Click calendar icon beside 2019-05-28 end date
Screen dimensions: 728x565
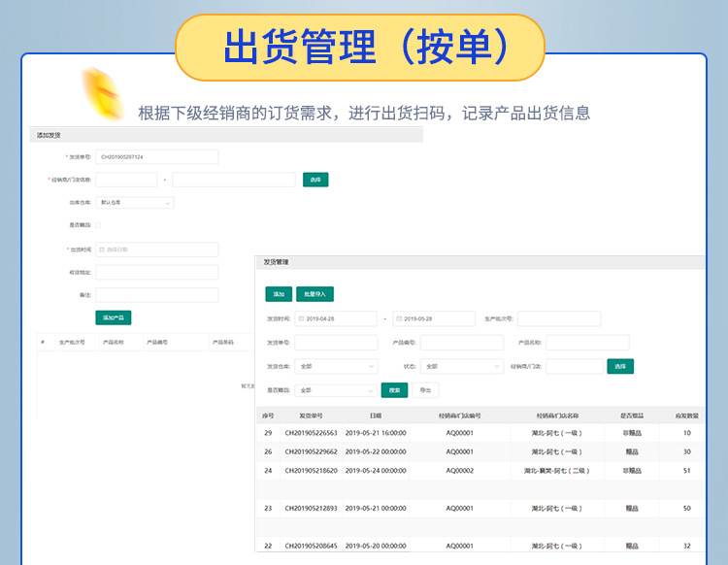[399, 319]
